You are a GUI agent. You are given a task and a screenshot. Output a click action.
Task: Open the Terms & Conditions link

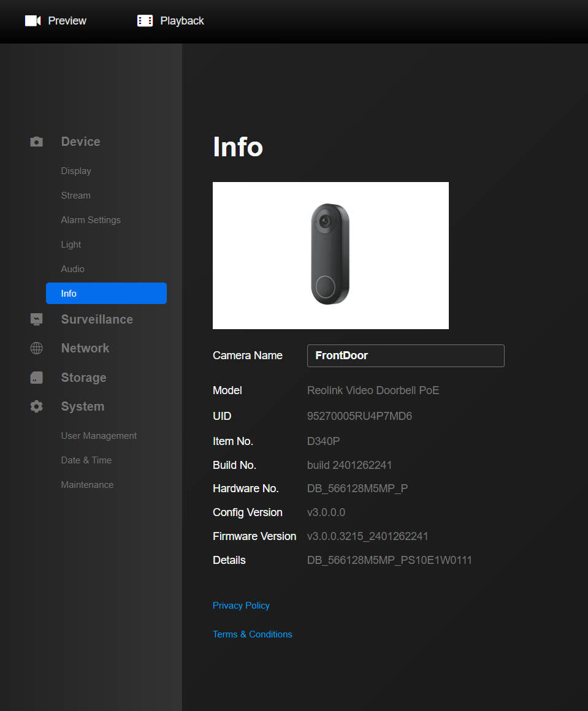click(252, 634)
